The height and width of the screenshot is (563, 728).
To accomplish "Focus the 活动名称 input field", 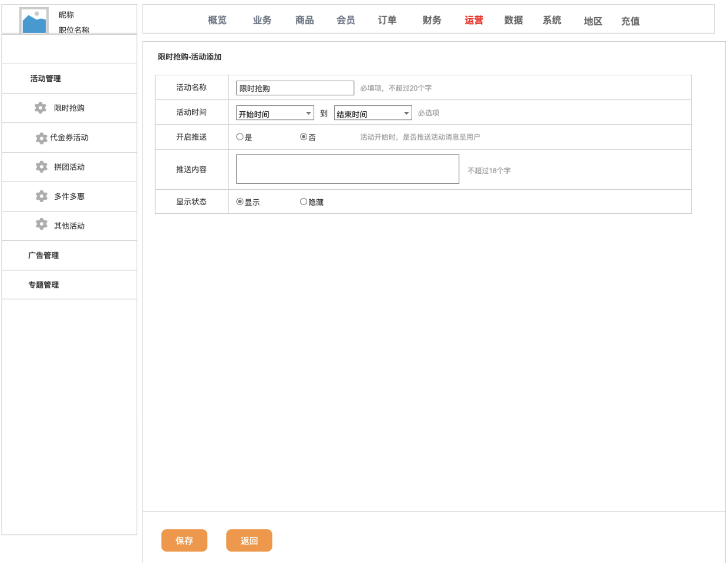I will pyautogui.click(x=295, y=88).
